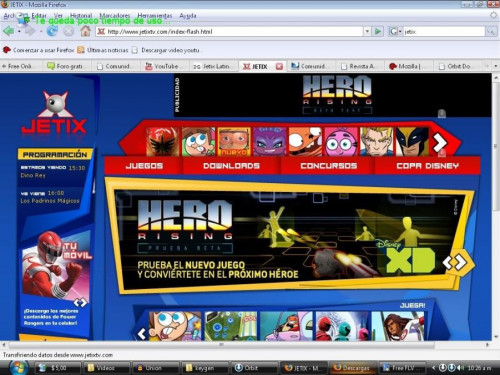The width and height of the screenshot is (500, 375).
Task: Click the volume icon in system tray
Action: pos(461,368)
